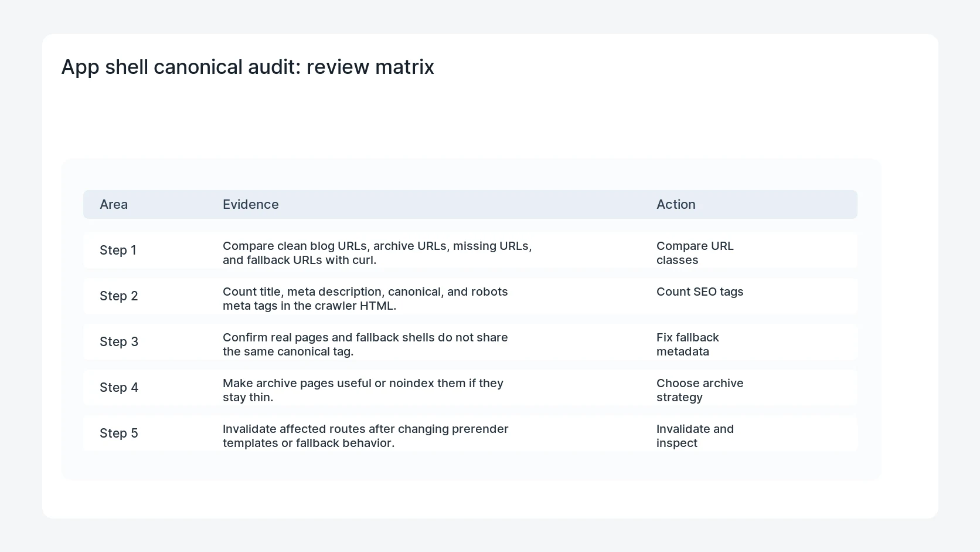
Task: Select the page title 'App shell canonical audit: review matrix'
Action: coord(247,67)
